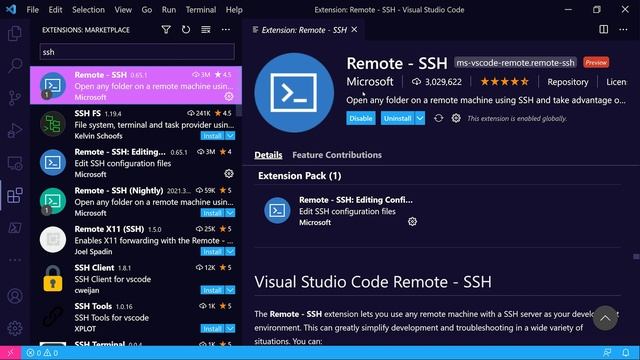
Task: Open the File menu
Action: pos(32,10)
